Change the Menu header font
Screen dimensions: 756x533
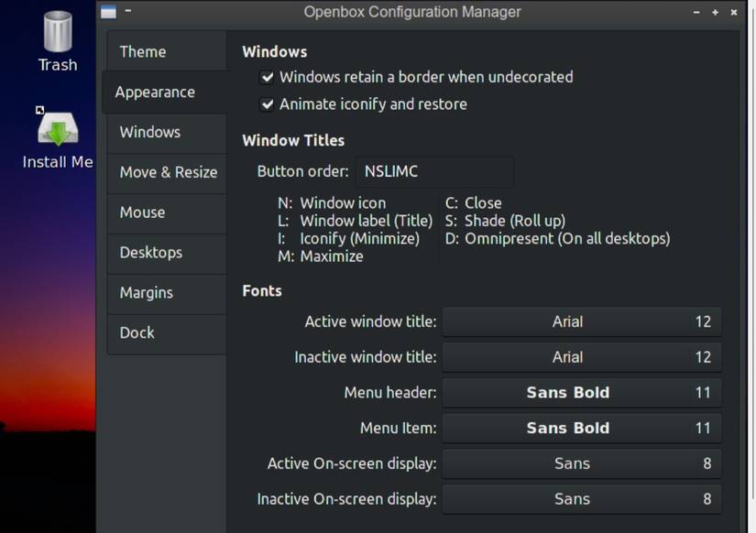(581, 393)
